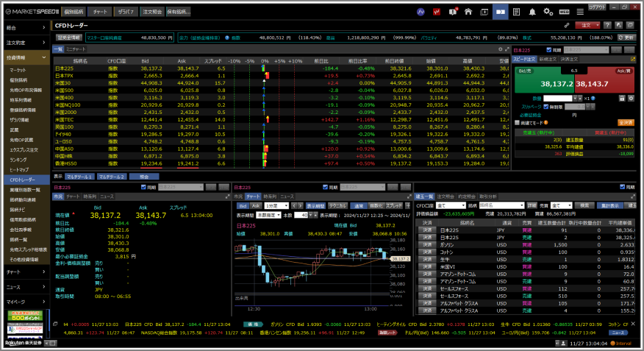
Task: Click the plus icon at chart toolbar end
Action: tap(408, 205)
